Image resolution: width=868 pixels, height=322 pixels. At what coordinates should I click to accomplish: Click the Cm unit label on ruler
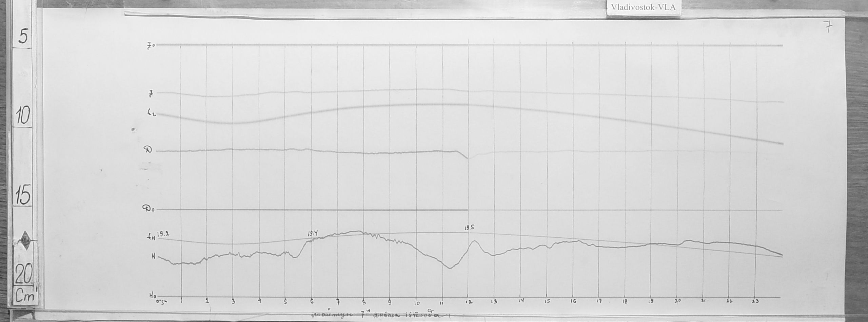25,297
